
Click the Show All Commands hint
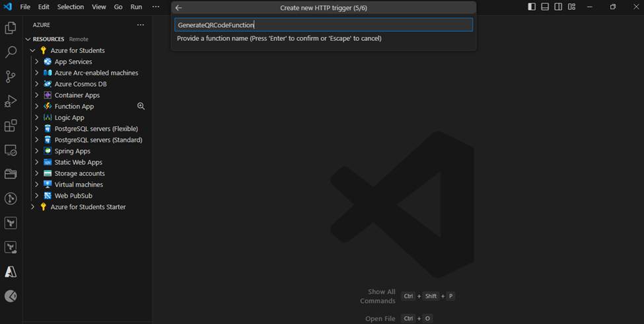coord(377,296)
